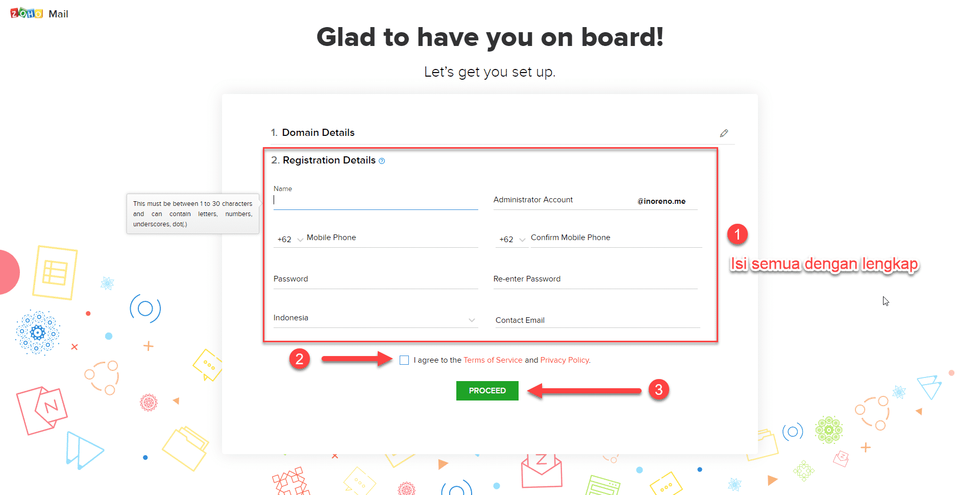980x495 pixels.
Task: Focus the Name input field
Action: click(x=376, y=201)
